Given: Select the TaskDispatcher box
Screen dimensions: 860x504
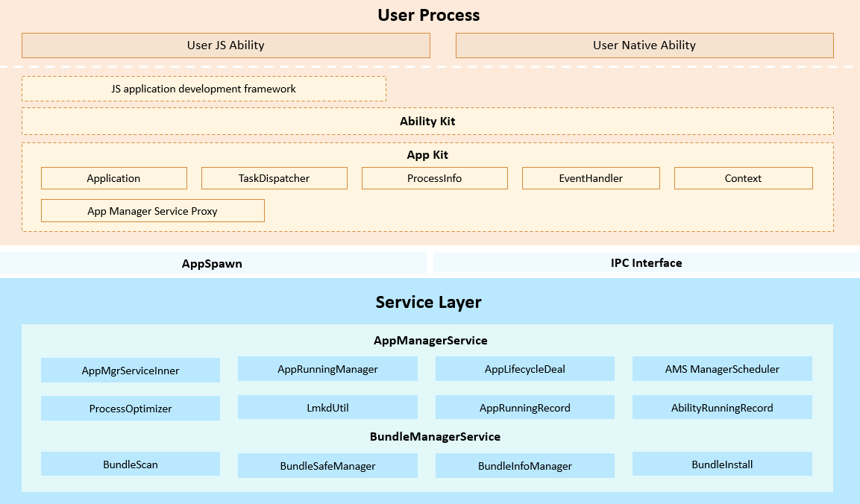Looking at the screenshot, I should 274,178.
